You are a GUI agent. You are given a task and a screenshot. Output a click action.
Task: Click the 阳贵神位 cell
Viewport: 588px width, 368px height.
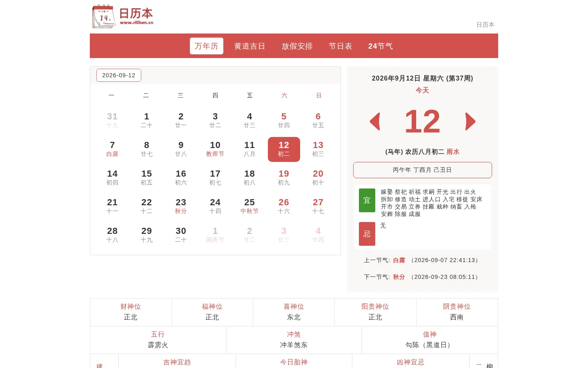pyautogui.click(x=375, y=312)
